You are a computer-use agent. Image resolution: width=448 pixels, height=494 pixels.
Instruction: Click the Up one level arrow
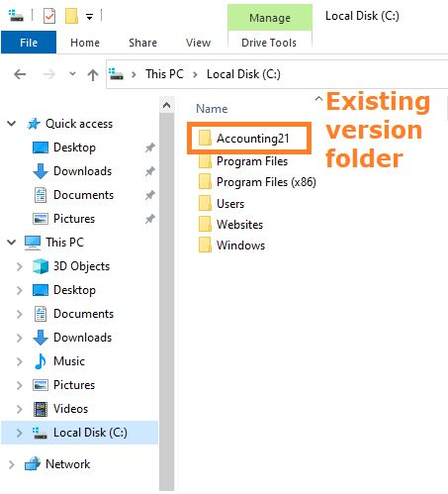click(93, 74)
